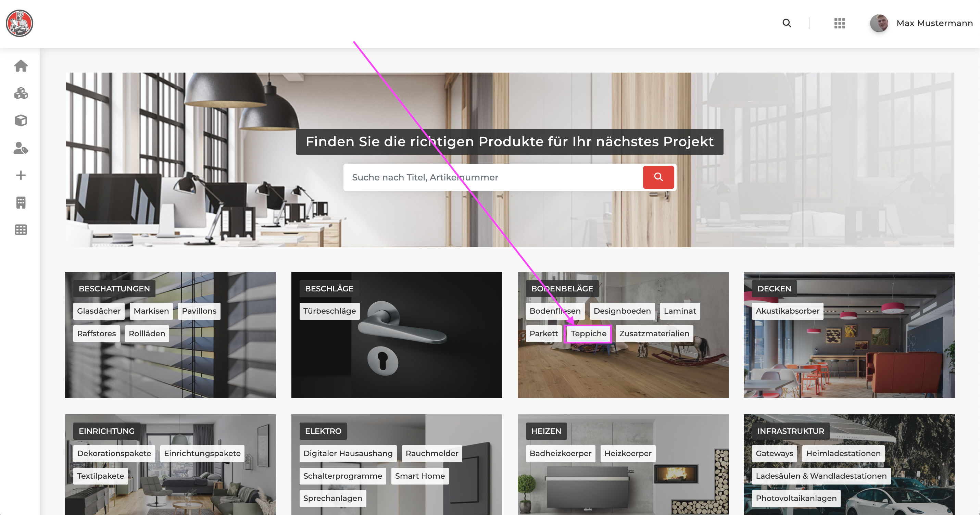980x515 pixels.
Task: Open the BESCHLÄGE category
Action: (329, 289)
